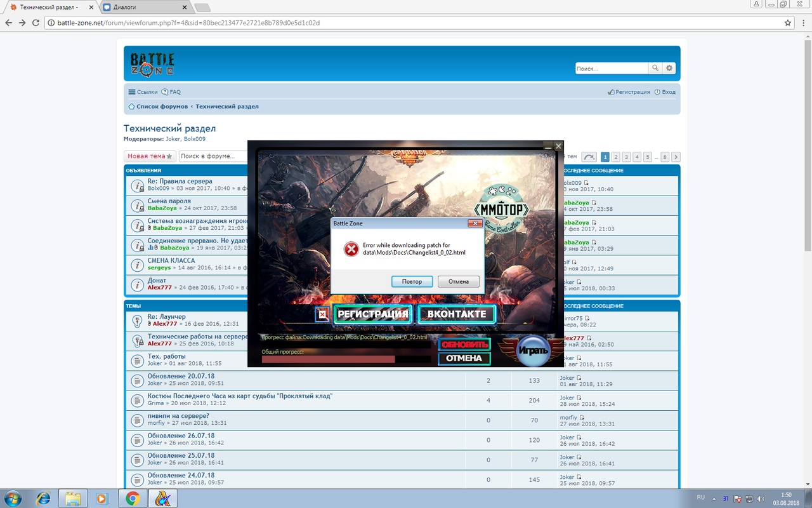This screenshot has height=508, width=812.
Task: Go to next page of topics
Action: pos(676,157)
